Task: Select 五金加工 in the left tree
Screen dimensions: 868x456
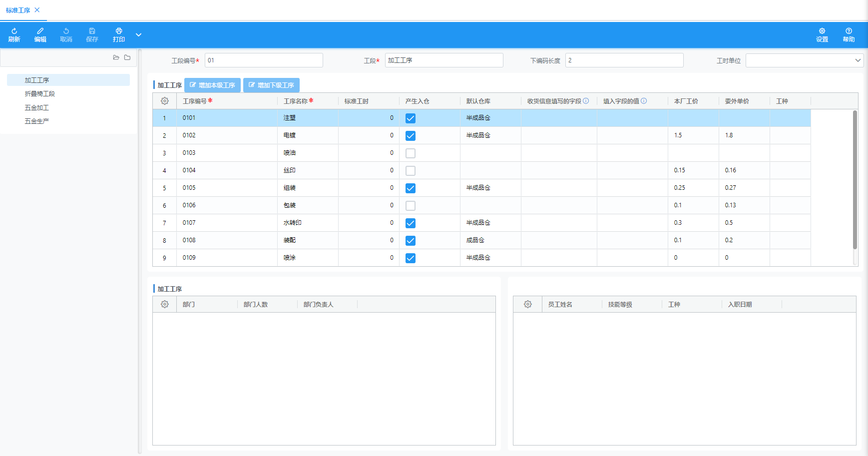Action: tap(37, 107)
